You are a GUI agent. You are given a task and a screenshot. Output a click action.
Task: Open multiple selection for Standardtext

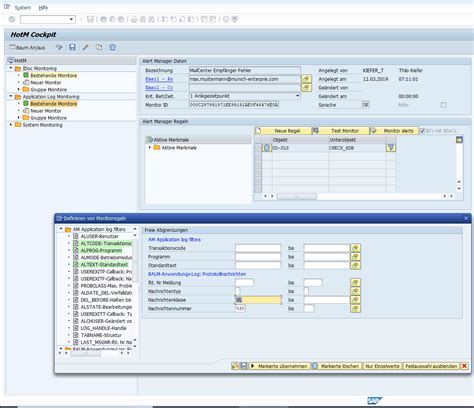355,265
